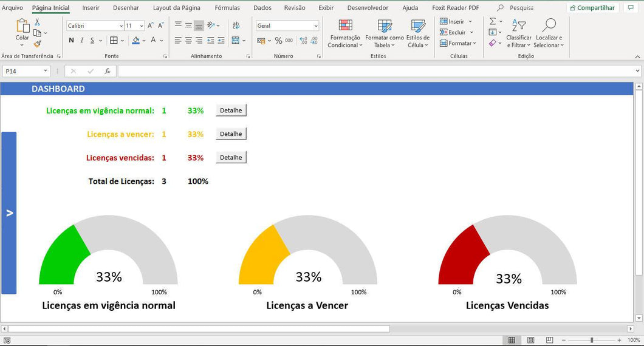Open Formatar como Tabela

(385, 33)
